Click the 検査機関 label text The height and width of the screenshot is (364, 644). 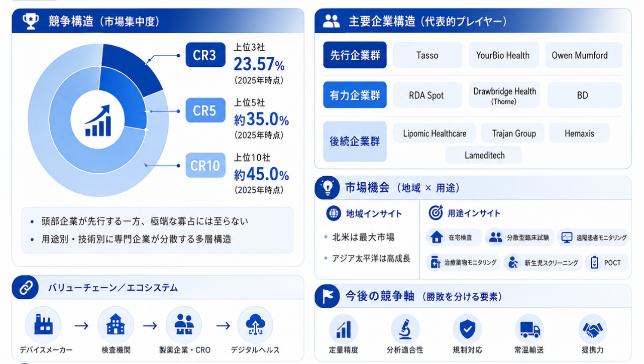[116, 350]
